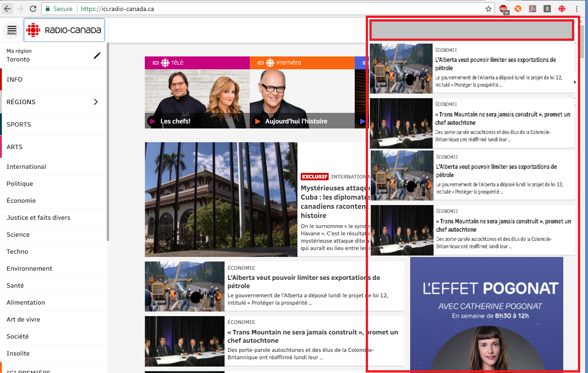Image resolution: width=588 pixels, height=373 pixels.
Task: Click the L'effet Pogonat advertisement
Action: click(x=486, y=313)
